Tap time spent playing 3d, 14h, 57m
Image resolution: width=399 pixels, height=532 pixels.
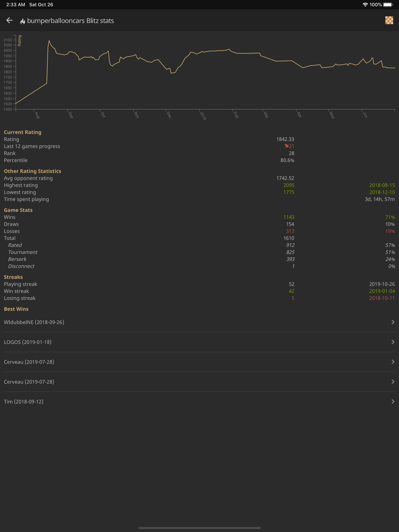(x=380, y=199)
